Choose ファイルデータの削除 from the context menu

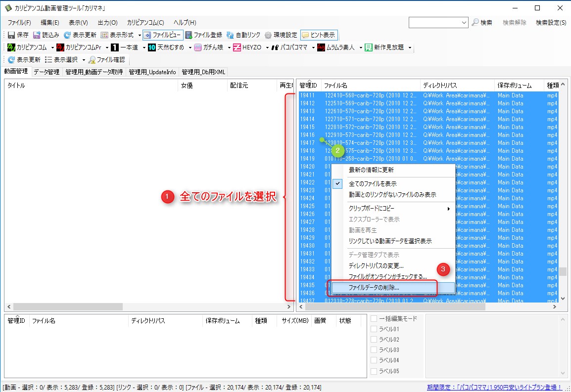[x=374, y=288]
